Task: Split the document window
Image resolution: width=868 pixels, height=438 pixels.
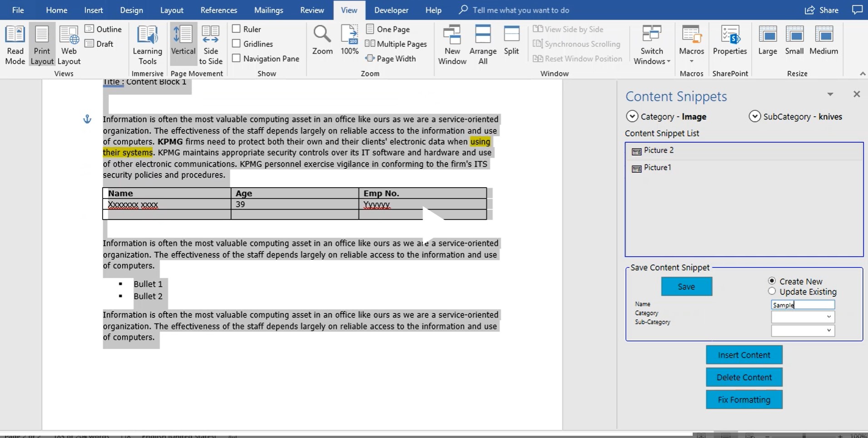Action: tap(511, 41)
